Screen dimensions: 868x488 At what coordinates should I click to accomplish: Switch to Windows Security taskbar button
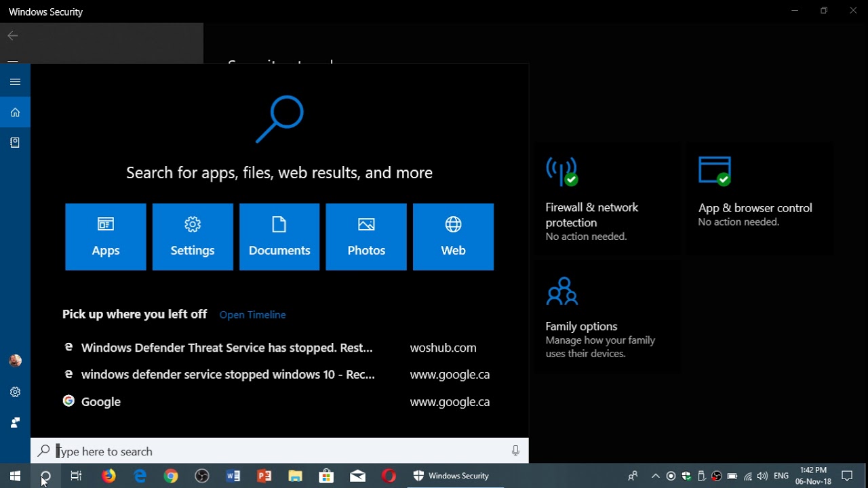454,476
